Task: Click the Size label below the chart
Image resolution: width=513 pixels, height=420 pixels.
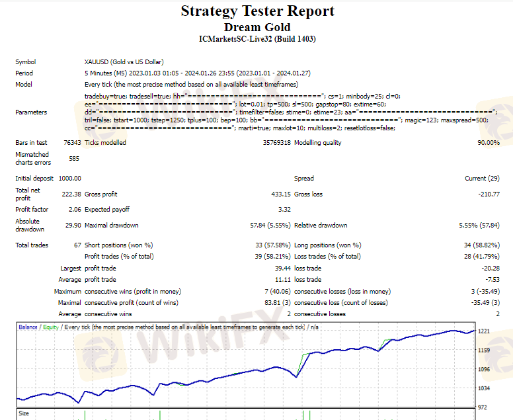Action: click(24, 413)
